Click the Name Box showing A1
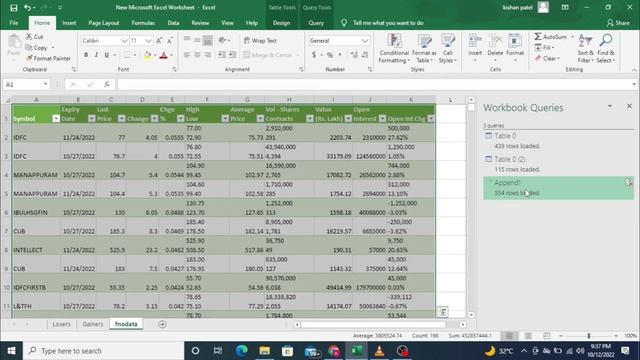Image resolution: width=640 pixels, height=360 pixels. [25, 84]
